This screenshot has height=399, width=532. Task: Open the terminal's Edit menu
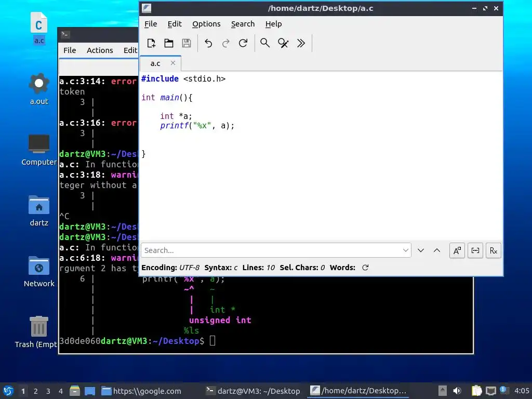click(x=130, y=50)
